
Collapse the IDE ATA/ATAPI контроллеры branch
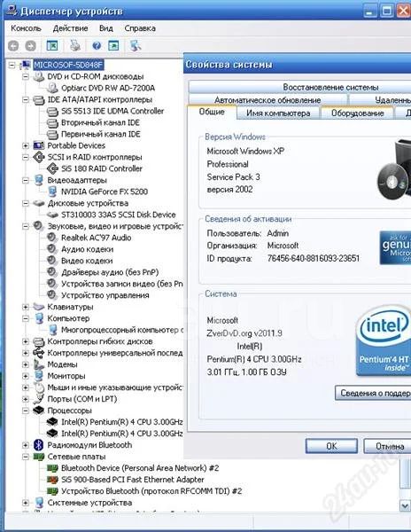click(26, 99)
